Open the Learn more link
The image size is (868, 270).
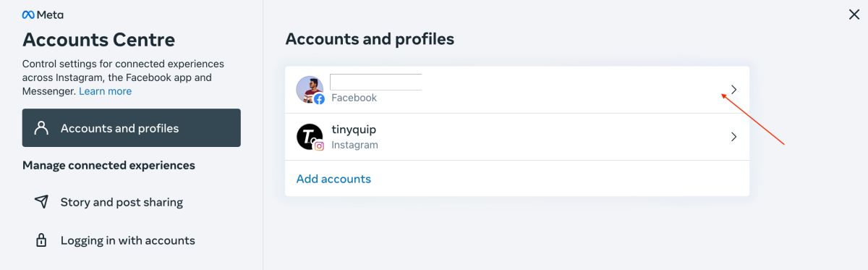pos(106,91)
